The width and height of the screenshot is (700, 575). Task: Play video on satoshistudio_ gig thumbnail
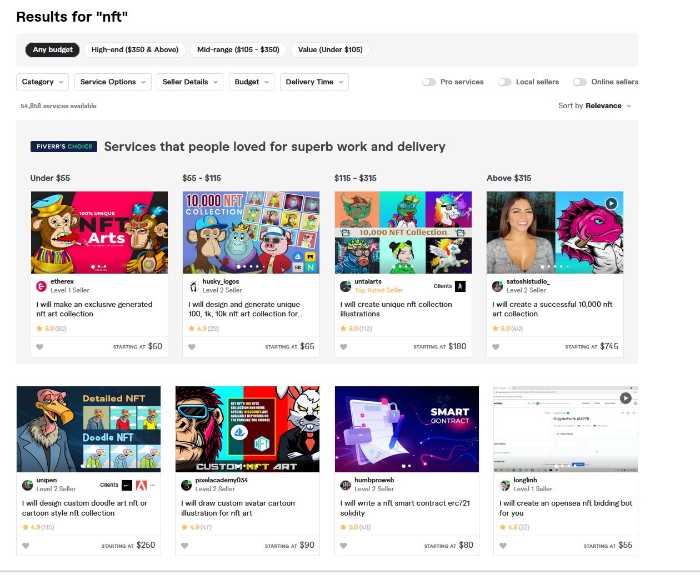point(611,204)
